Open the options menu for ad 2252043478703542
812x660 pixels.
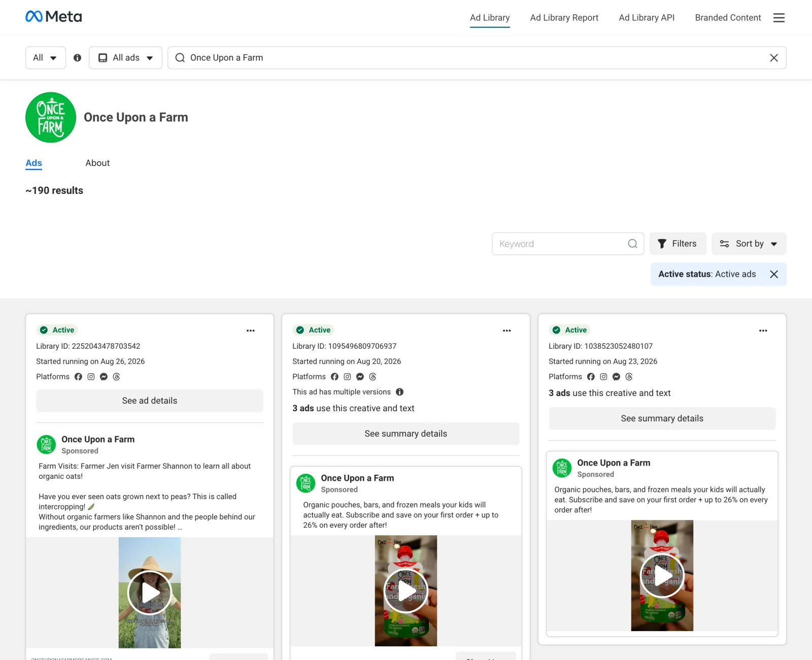(x=251, y=331)
